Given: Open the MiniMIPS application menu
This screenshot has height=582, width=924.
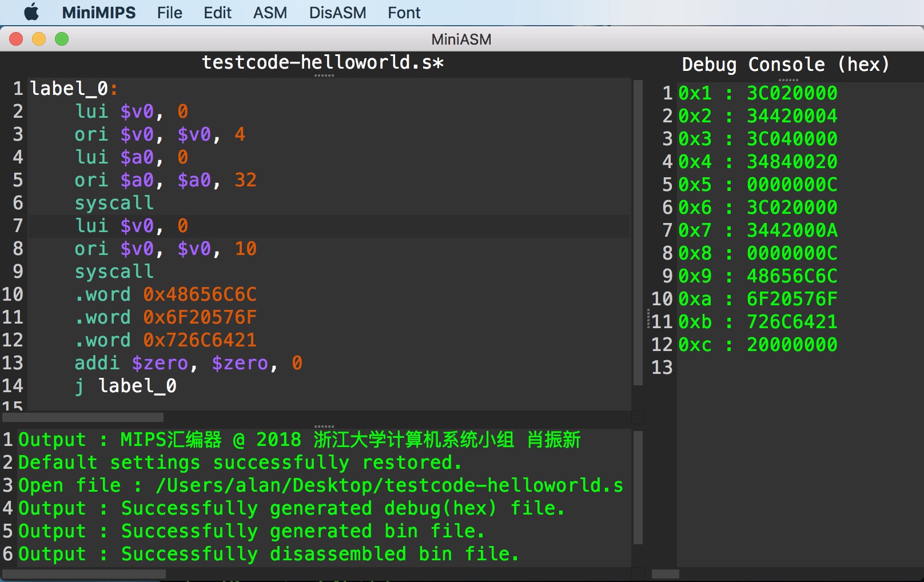Looking at the screenshot, I should click(x=99, y=13).
